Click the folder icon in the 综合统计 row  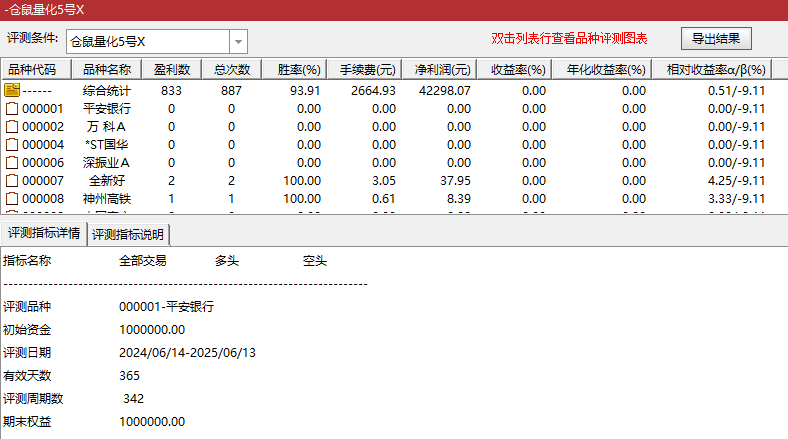point(12,90)
